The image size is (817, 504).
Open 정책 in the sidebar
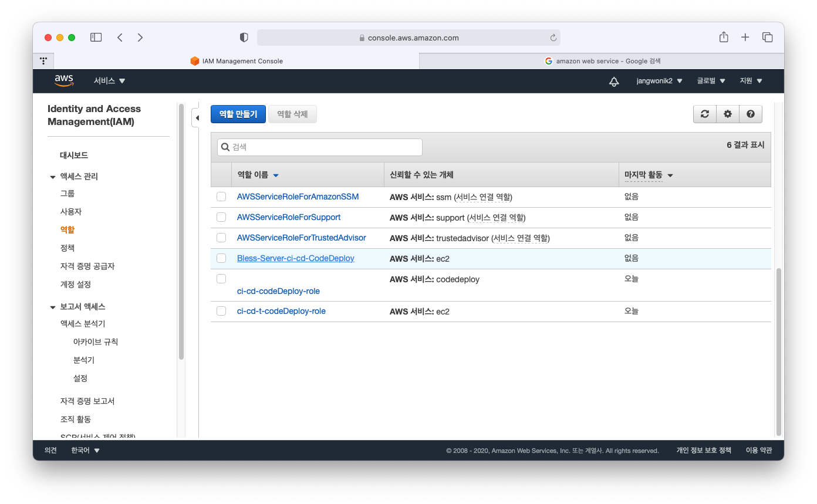pos(67,248)
